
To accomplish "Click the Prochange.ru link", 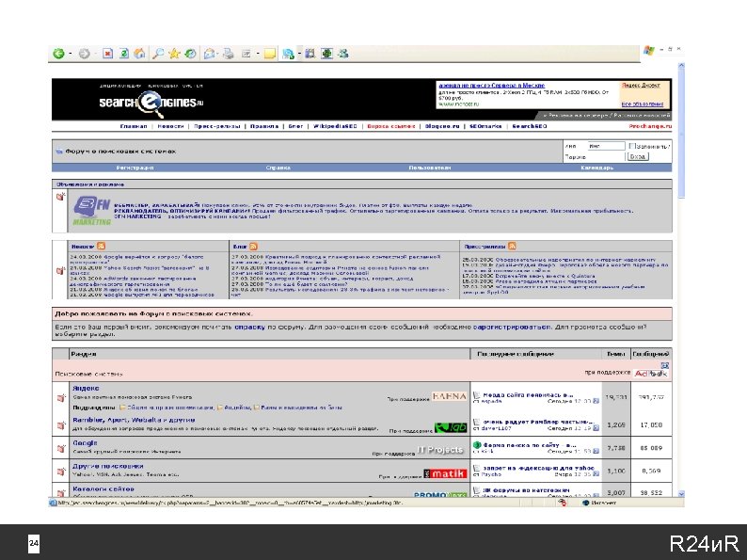I will click(650, 126).
